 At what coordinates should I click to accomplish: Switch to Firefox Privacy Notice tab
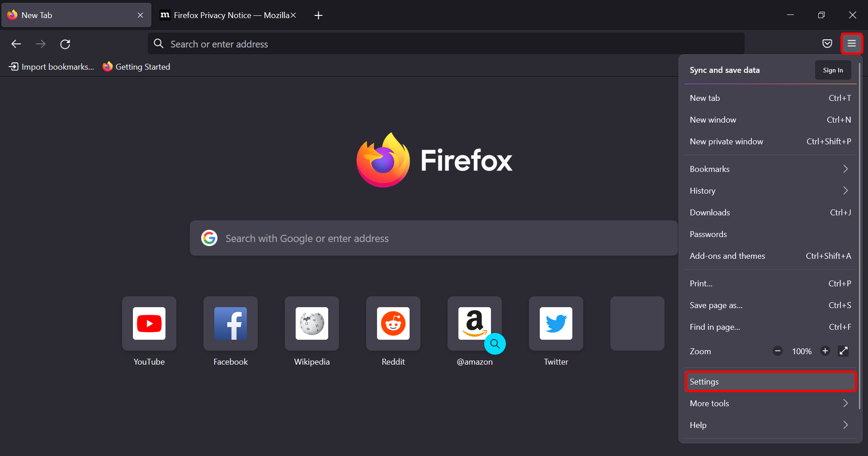pyautogui.click(x=228, y=15)
